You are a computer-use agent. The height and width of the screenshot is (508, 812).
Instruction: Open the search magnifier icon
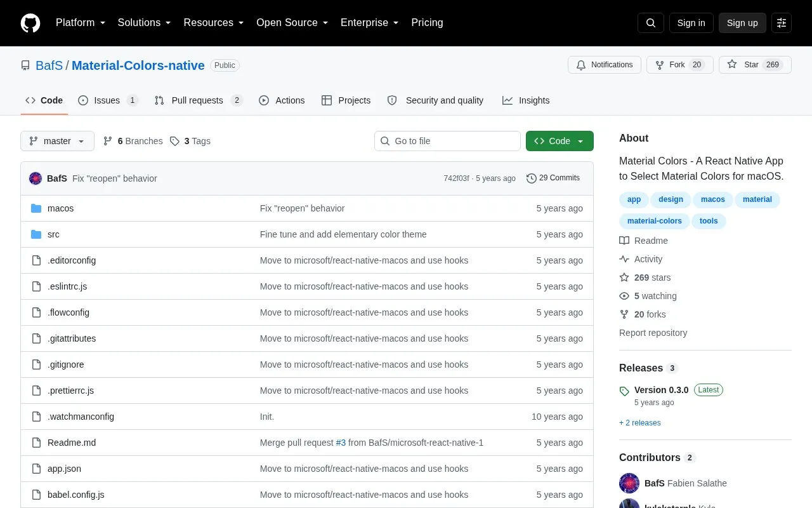651,23
